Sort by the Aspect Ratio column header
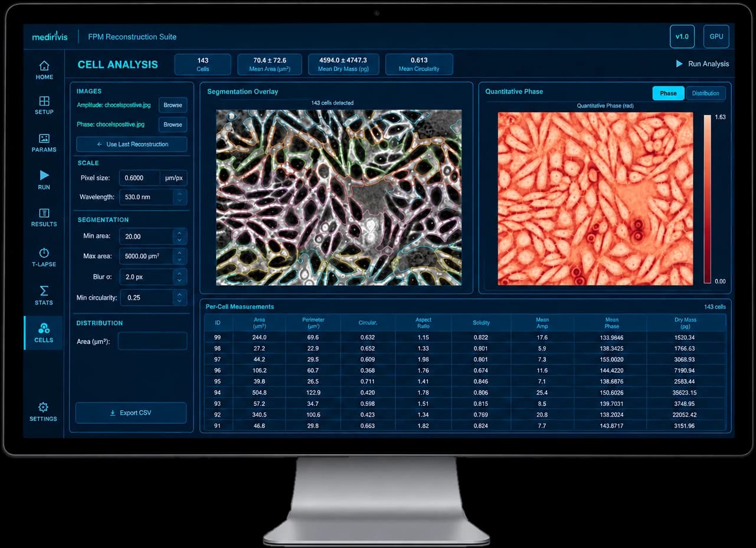This screenshot has width=756, height=548. [x=423, y=323]
